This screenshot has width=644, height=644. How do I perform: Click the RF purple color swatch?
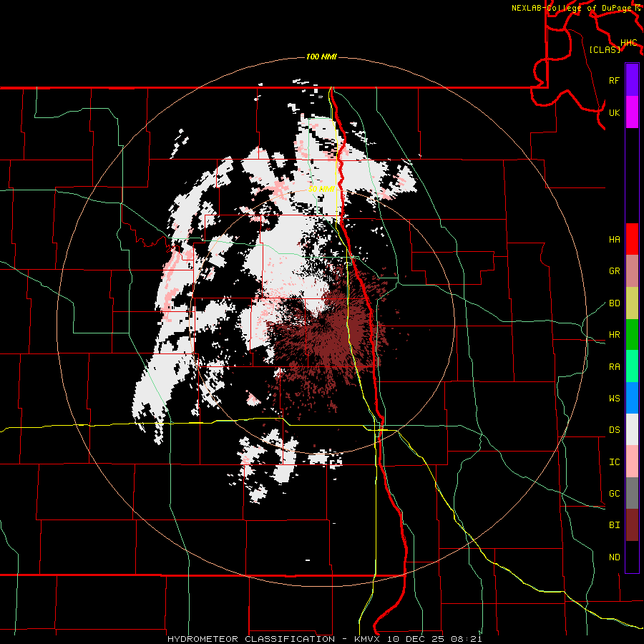click(x=632, y=80)
